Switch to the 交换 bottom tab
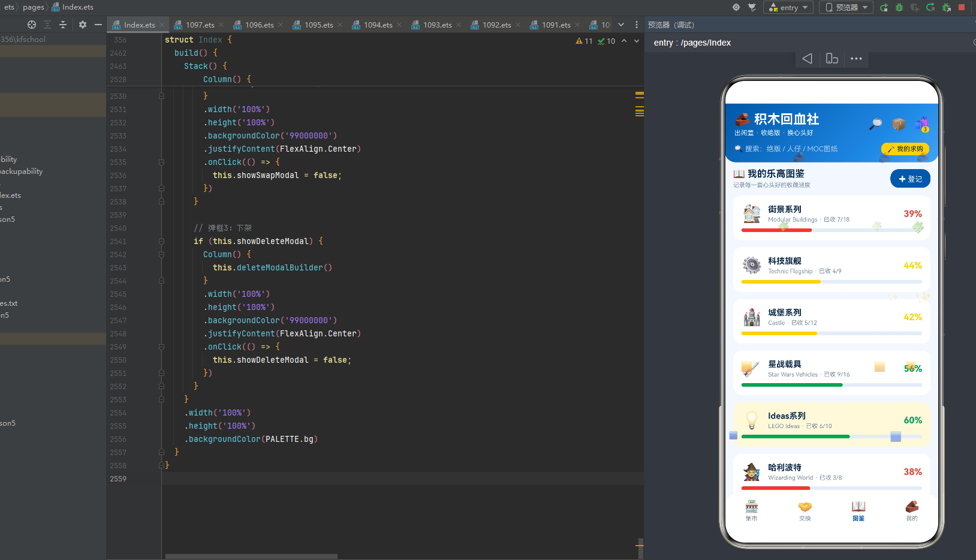This screenshot has height=560, width=976. point(805,510)
